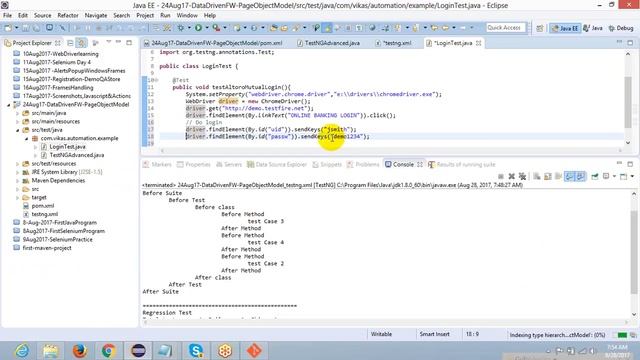Image resolution: width=640 pixels, height=360 pixels.
Task: Expand src/main/java folder node
Action: pos(18,113)
